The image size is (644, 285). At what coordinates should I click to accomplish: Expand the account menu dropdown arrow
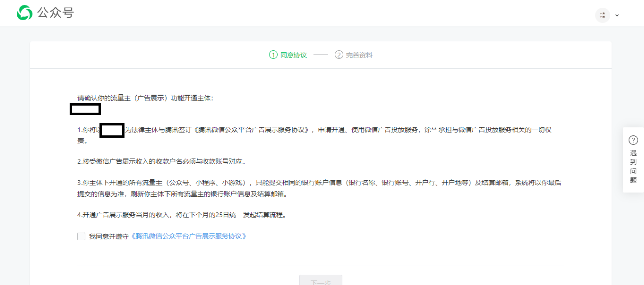click(x=617, y=15)
